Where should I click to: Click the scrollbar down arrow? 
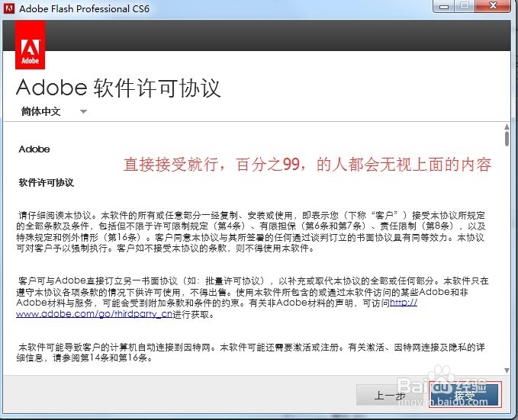507,370
